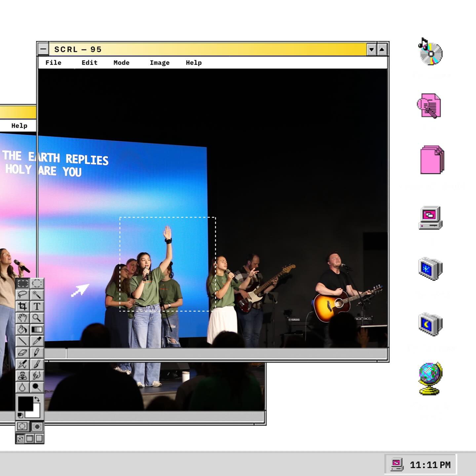This screenshot has width=476, height=476.
Task: Choose the Magic Wand tool
Action: [37, 295]
